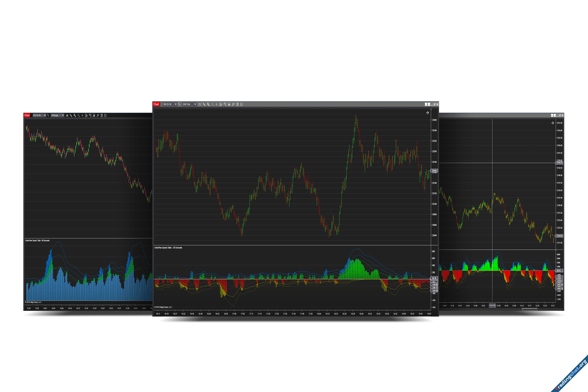Open Indicators icon on the YM chart toolbar
The image size is (588, 392).
click(x=233, y=104)
